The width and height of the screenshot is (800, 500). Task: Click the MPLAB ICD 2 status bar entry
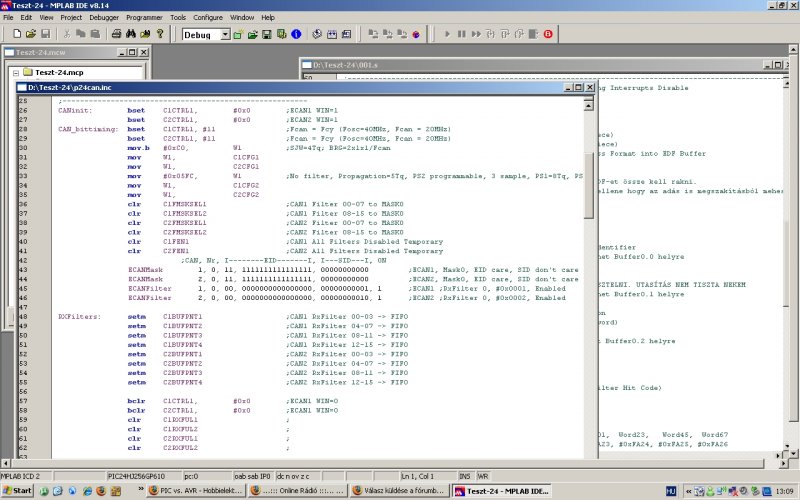pyautogui.click(x=26, y=476)
